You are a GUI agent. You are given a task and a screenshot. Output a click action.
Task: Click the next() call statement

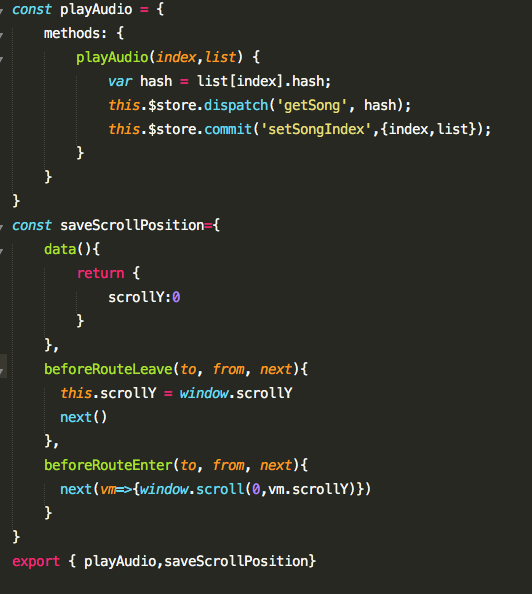(x=83, y=417)
